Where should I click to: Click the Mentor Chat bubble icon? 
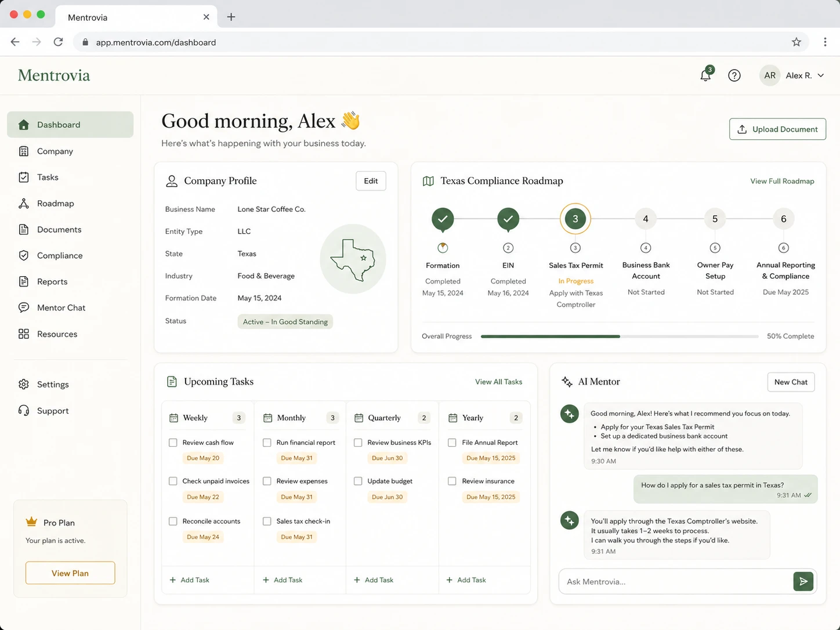(x=24, y=307)
